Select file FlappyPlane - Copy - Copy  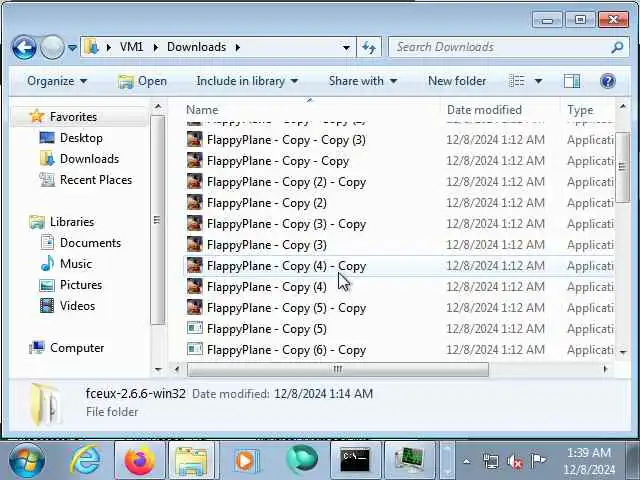[x=278, y=161]
